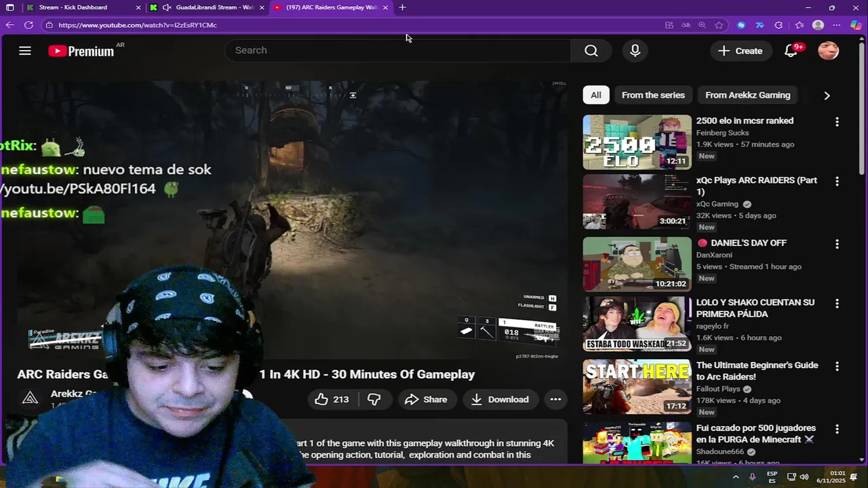Screen dimensions: 868x488
Task: Open options for Ultimate Beginner's Guide video
Action: 837,366
